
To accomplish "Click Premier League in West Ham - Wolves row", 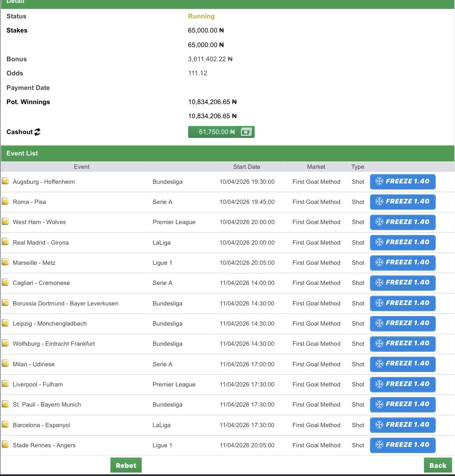I will pyautogui.click(x=174, y=222).
